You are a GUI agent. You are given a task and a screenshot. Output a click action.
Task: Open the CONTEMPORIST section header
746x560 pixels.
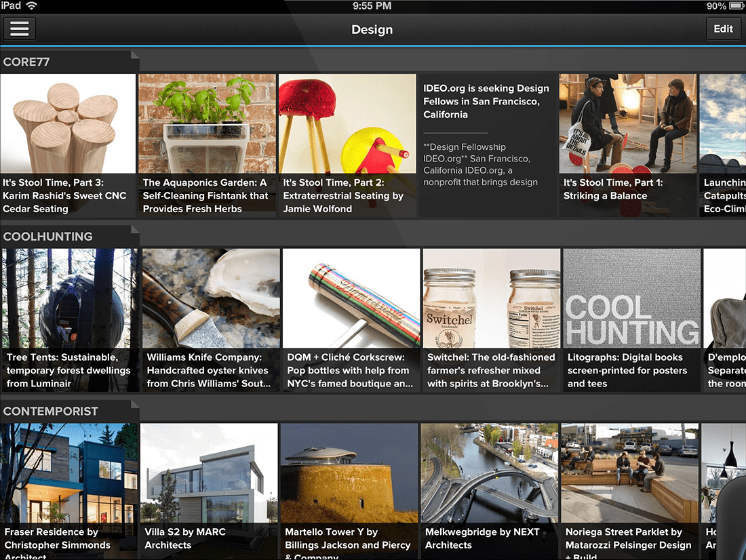click(51, 411)
